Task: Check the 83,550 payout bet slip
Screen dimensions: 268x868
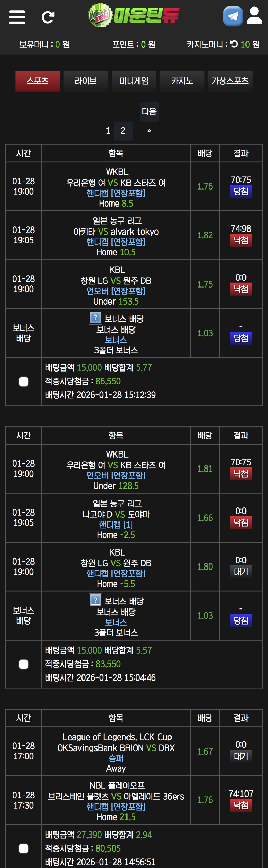Action: 24,664
